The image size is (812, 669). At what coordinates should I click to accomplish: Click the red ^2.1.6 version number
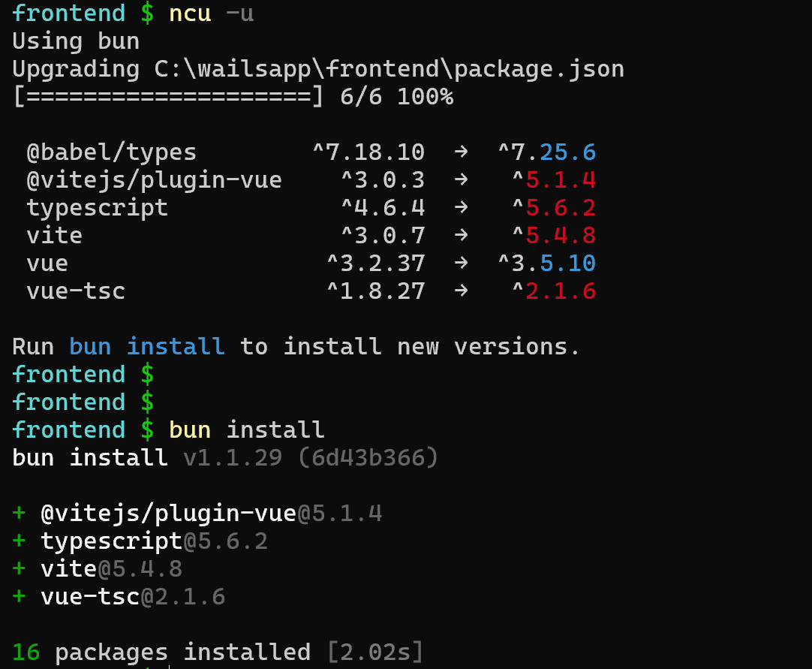554,291
